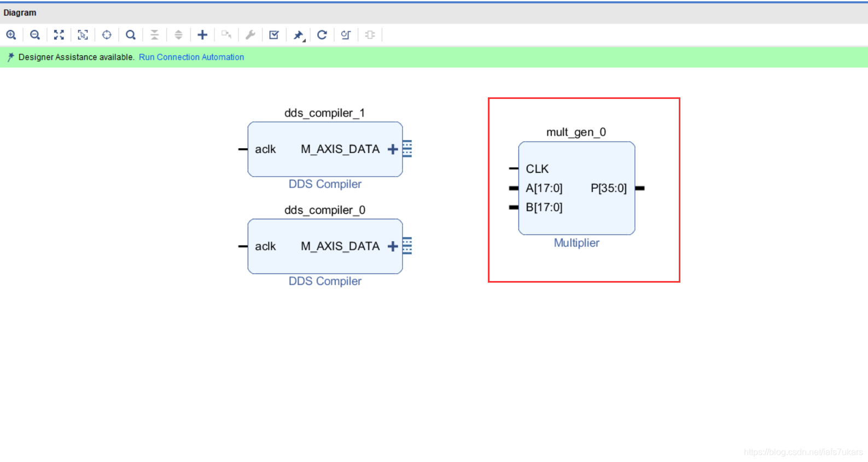The width and height of the screenshot is (868, 462).
Task: Click the greyed chip-block toolbar icon
Action: pos(370,35)
